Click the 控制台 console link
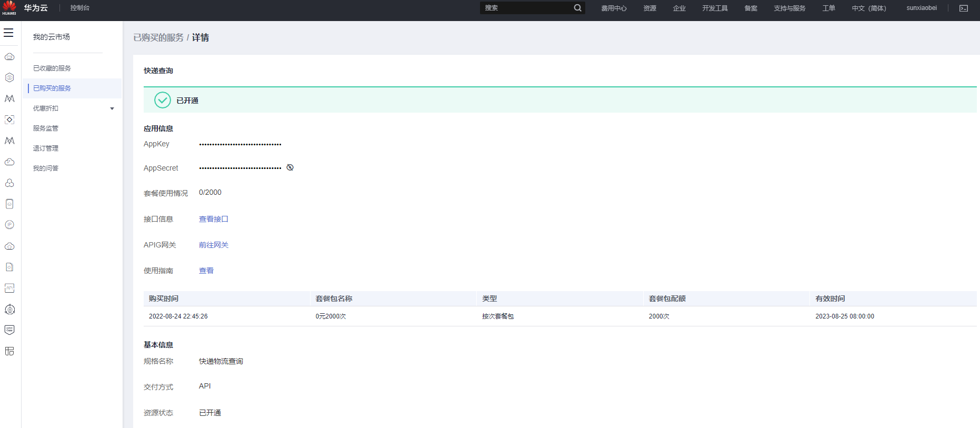980x428 pixels. pyautogui.click(x=80, y=8)
